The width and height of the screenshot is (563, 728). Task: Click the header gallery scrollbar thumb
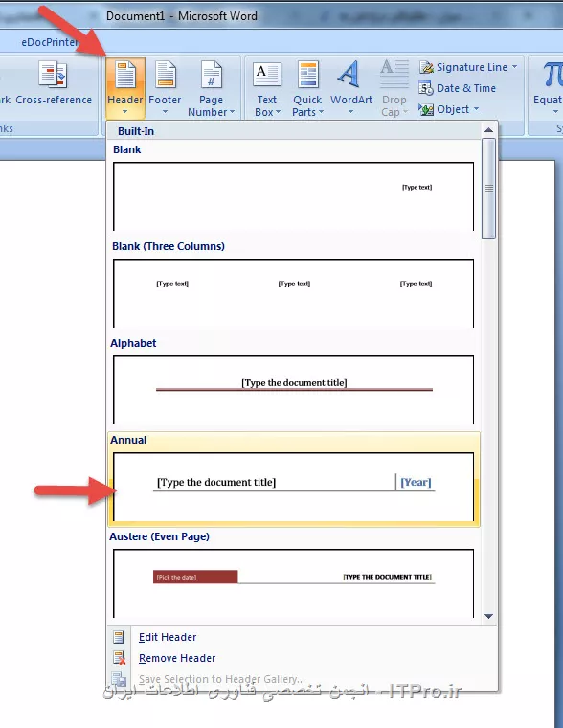pos(488,188)
